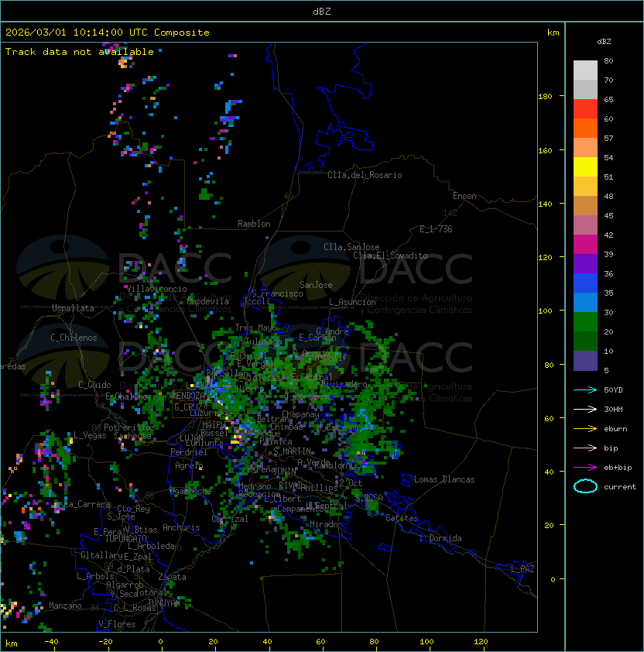The image size is (644, 652).
Task: Click the cyan ellipse 'current' legend icon
Action: [585, 486]
